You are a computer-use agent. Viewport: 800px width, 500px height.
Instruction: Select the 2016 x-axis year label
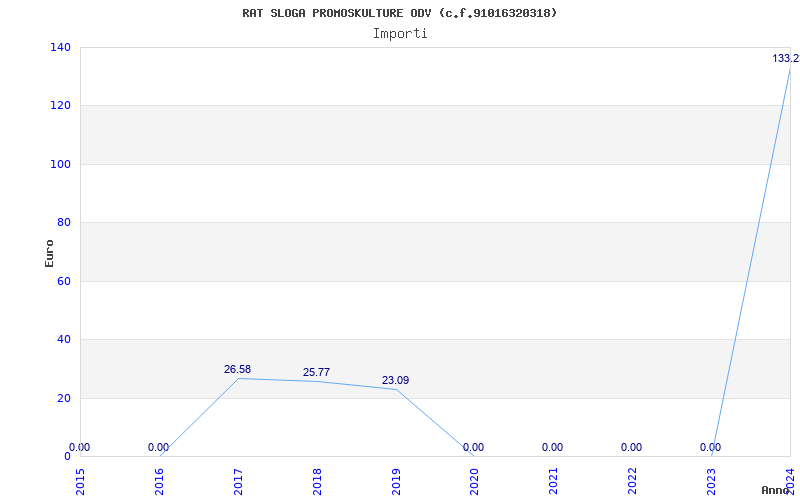coord(159,481)
